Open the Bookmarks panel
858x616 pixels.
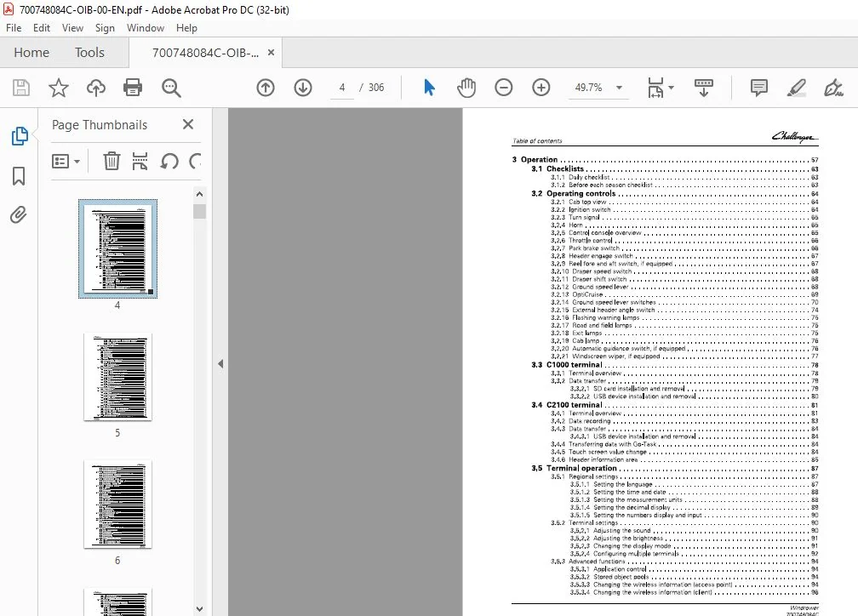tap(19, 175)
